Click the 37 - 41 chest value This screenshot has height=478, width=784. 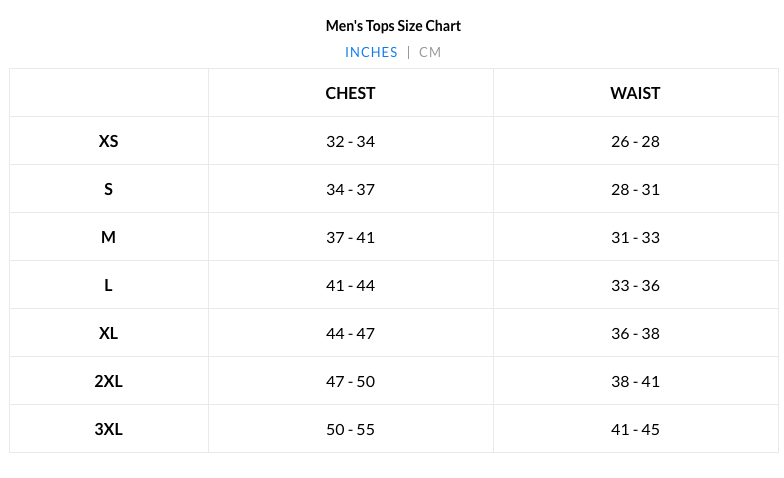[x=350, y=237]
